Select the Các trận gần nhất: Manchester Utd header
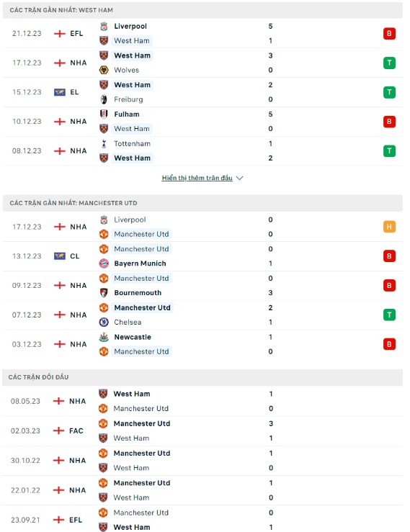Screen dimensions: 410x532 [x=202, y=203]
